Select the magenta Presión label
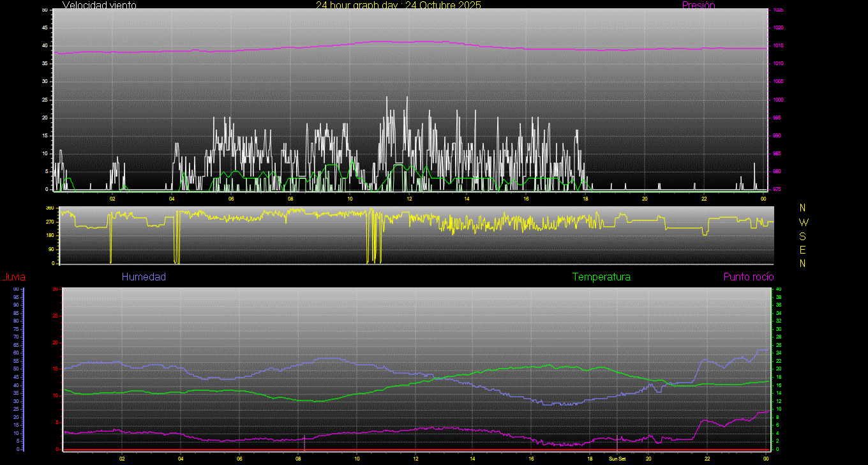 698,5
